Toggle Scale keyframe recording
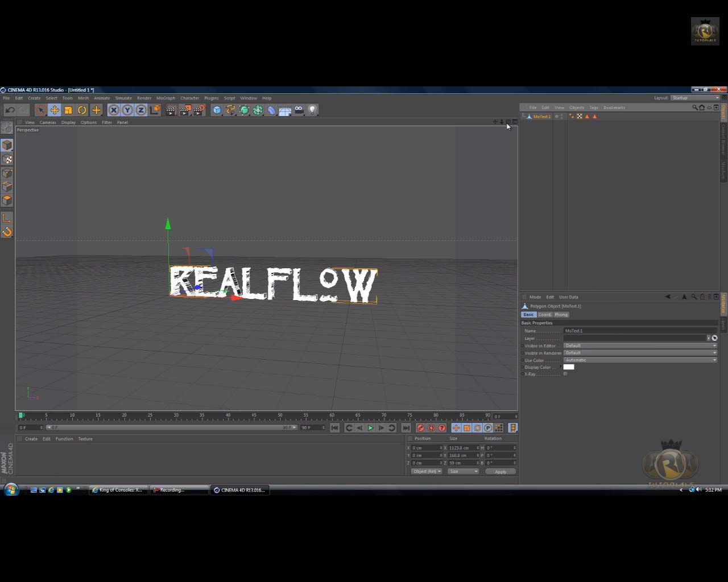This screenshot has width=728, height=582. [x=467, y=428]
